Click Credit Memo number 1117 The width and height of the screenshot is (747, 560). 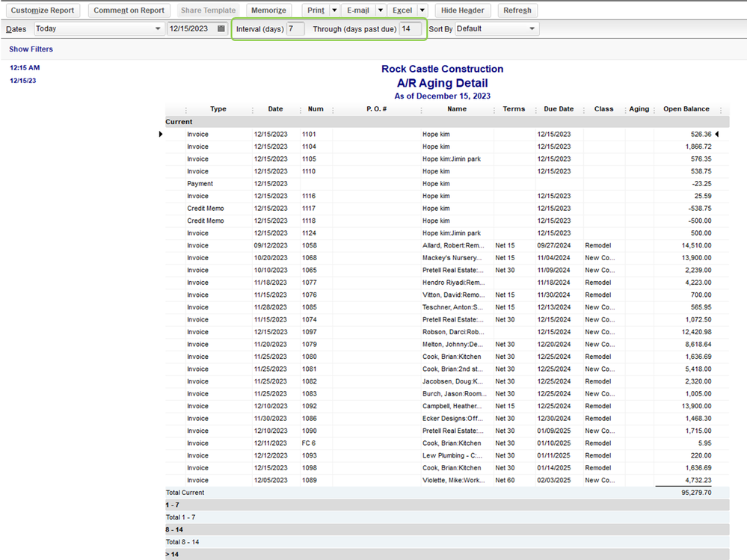coord(309,209)
